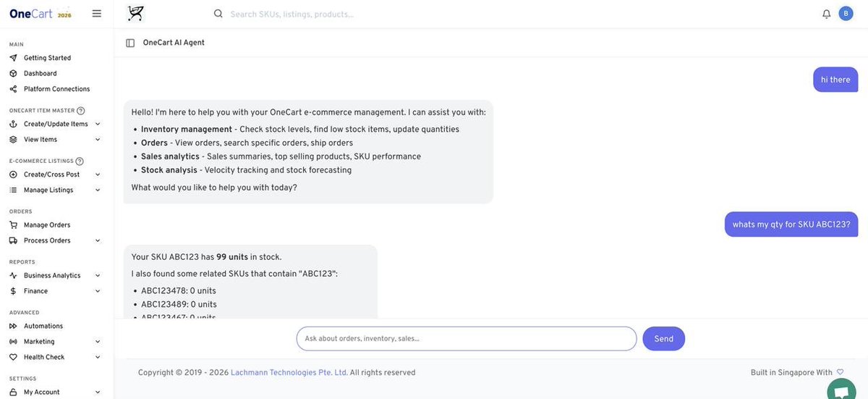The width and height of the screenshot is (868, 399).
Task: Click the user avatar "B" icon
Action: [846, 13]
